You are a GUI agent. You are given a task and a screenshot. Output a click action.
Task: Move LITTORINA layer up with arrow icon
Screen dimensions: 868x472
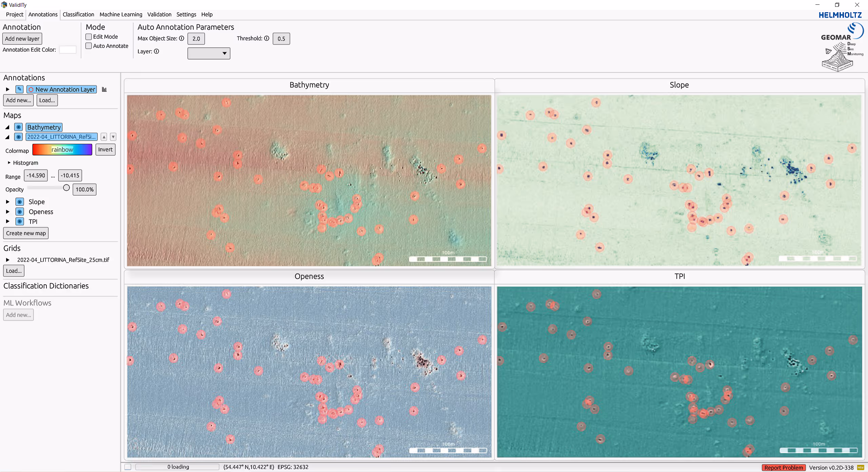point(104,137)
